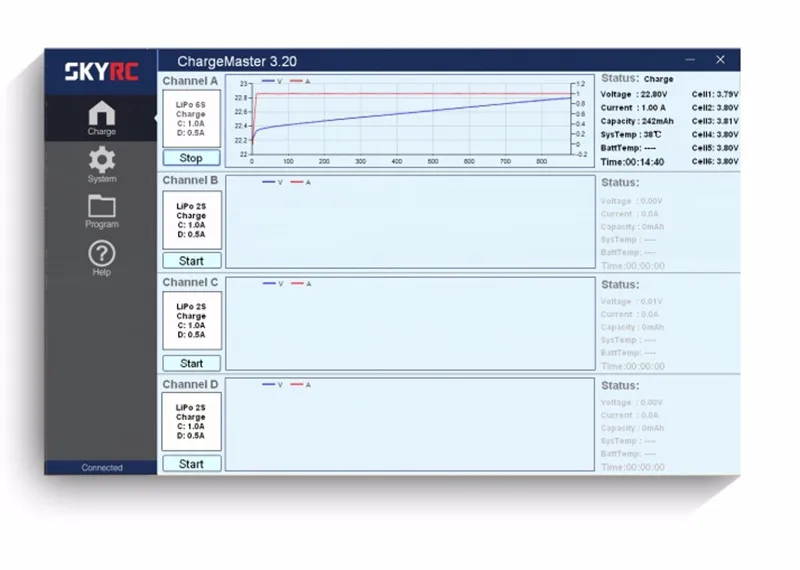Start Channel B charging

tap(191, 261)
